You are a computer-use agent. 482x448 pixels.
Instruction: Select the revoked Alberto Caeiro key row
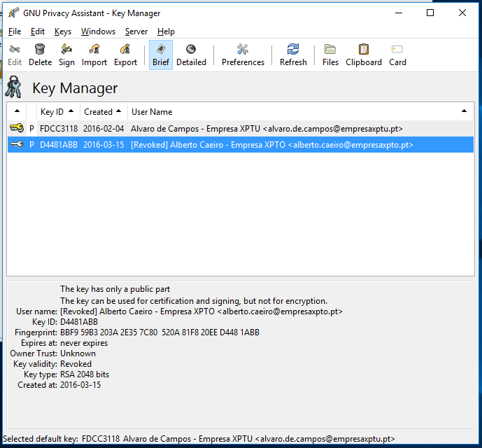[241, 145]
